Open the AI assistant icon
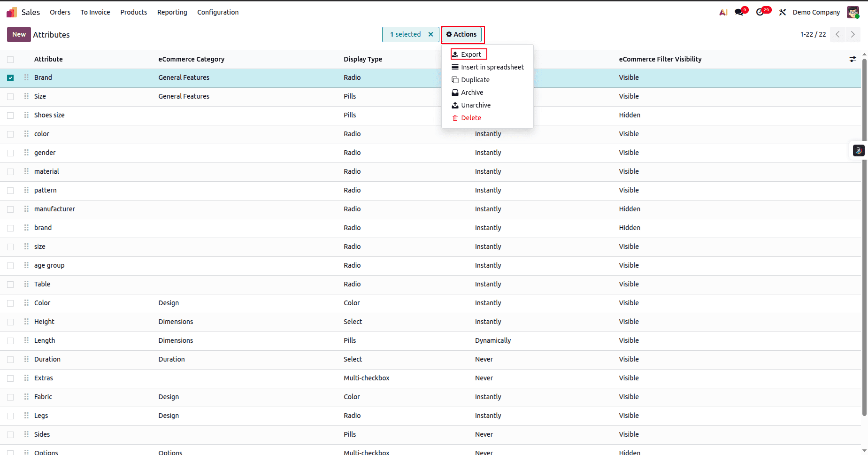This screenshot has width=868, height=455. coord(722,12)
